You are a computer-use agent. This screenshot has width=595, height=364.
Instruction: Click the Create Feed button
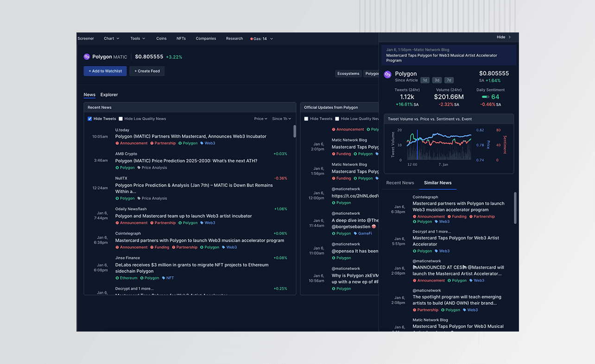(147, 71)
